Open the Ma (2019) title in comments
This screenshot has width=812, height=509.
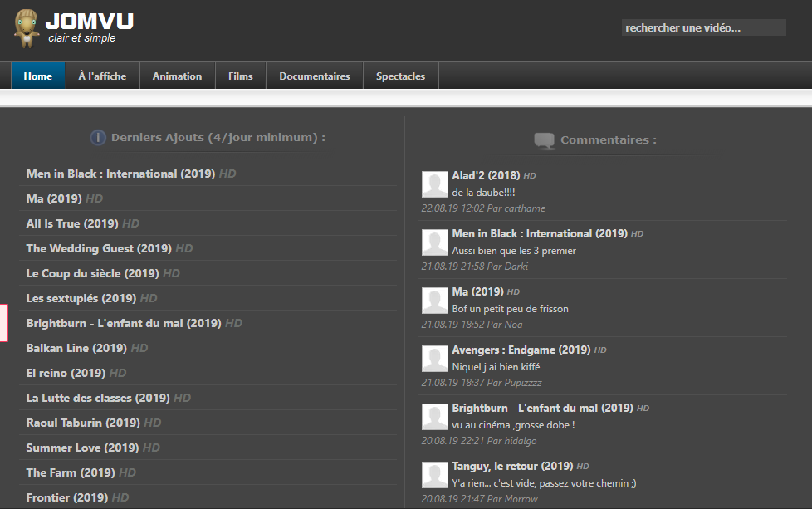click(x=478, y=291)
